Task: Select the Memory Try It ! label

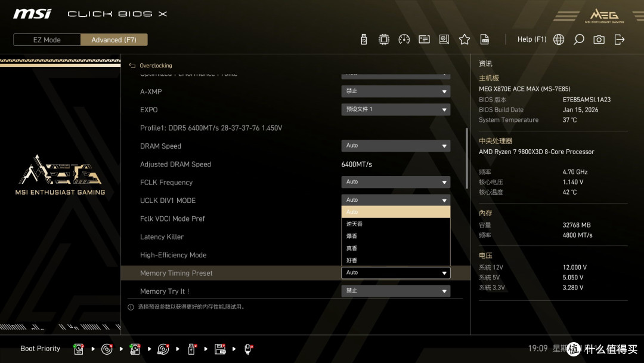Action: click(x=165, y=291)
